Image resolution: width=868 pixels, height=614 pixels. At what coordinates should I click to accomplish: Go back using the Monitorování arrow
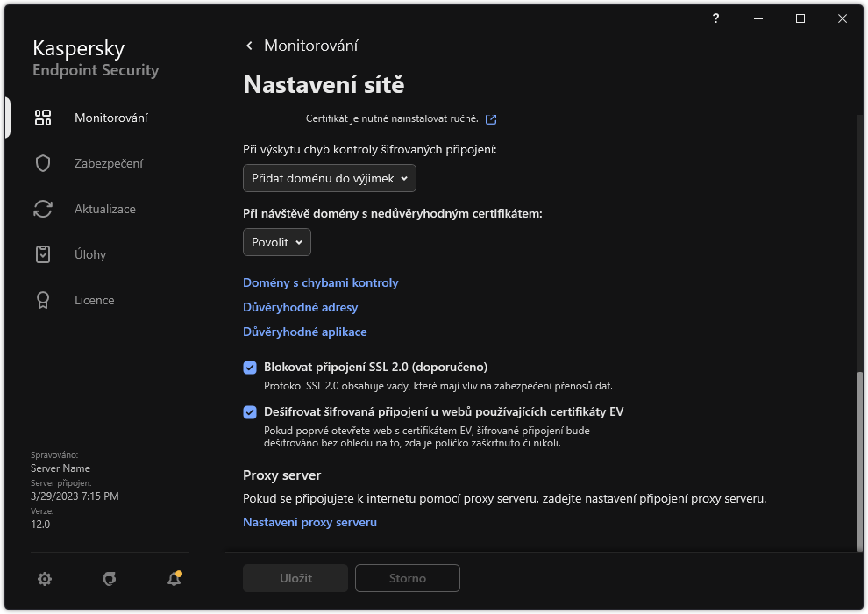coord(248,45)
